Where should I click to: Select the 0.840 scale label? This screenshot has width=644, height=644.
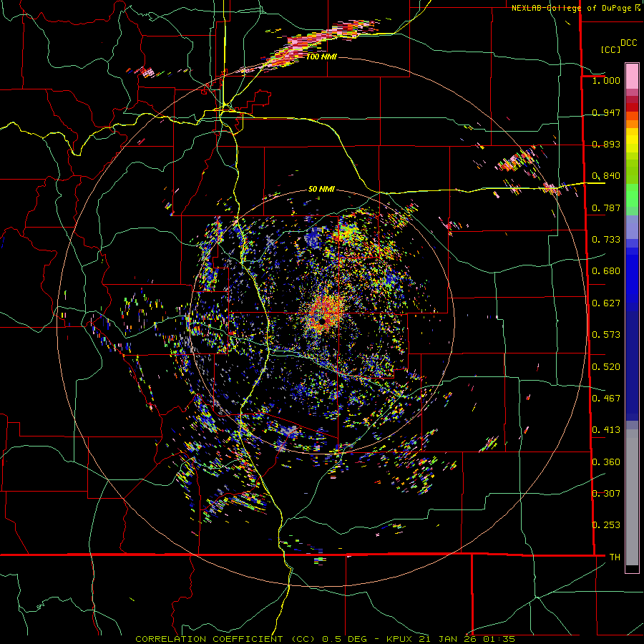tap(606, 176)
